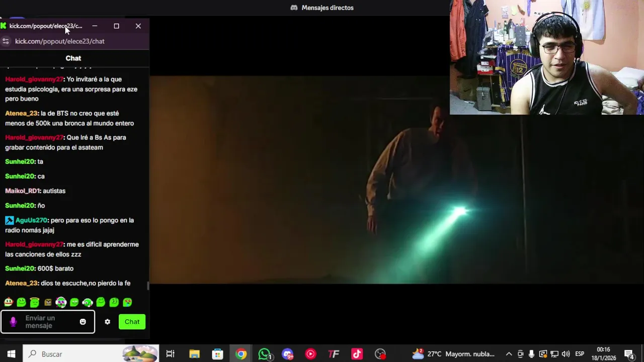Send message with green Chat button
Viewport: 644px width, 362px height.
coord(132,322)
